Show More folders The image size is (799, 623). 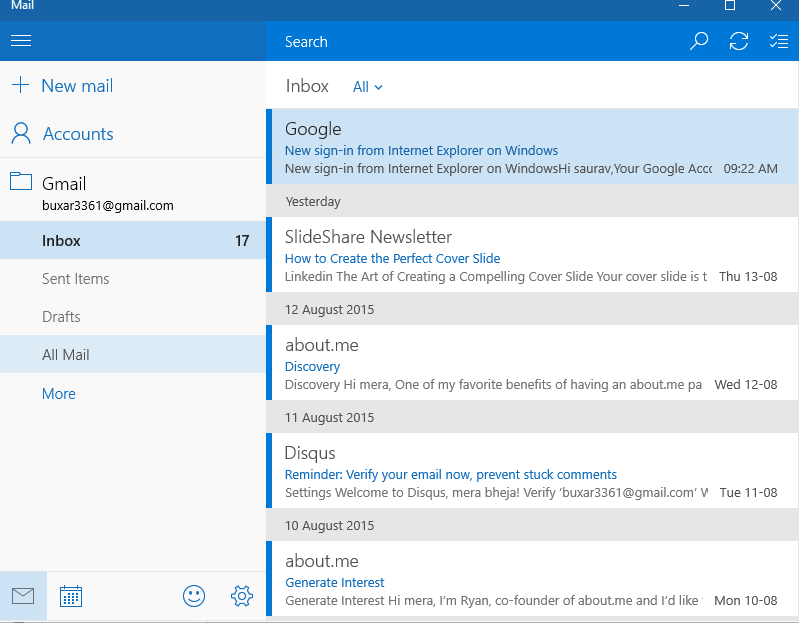59,394
